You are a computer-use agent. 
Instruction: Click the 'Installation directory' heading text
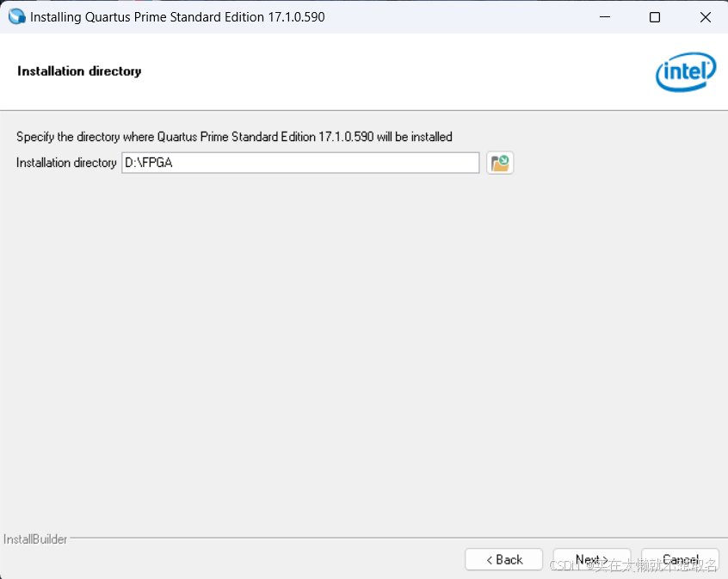79,71
